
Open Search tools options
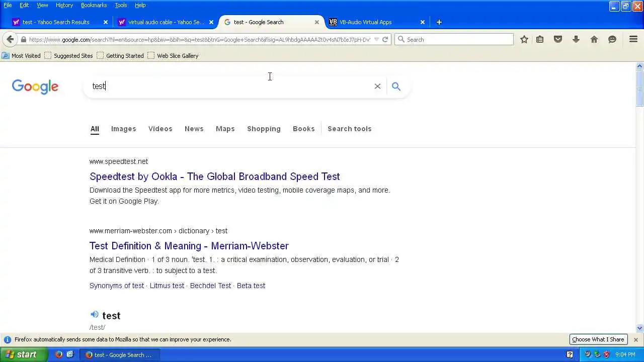click(x=349, y=129)
